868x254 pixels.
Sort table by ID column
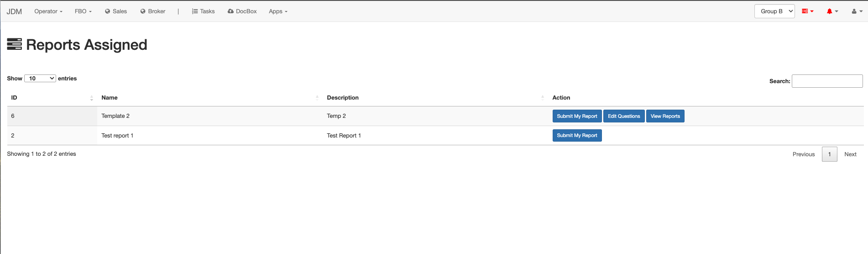point(51,98)
